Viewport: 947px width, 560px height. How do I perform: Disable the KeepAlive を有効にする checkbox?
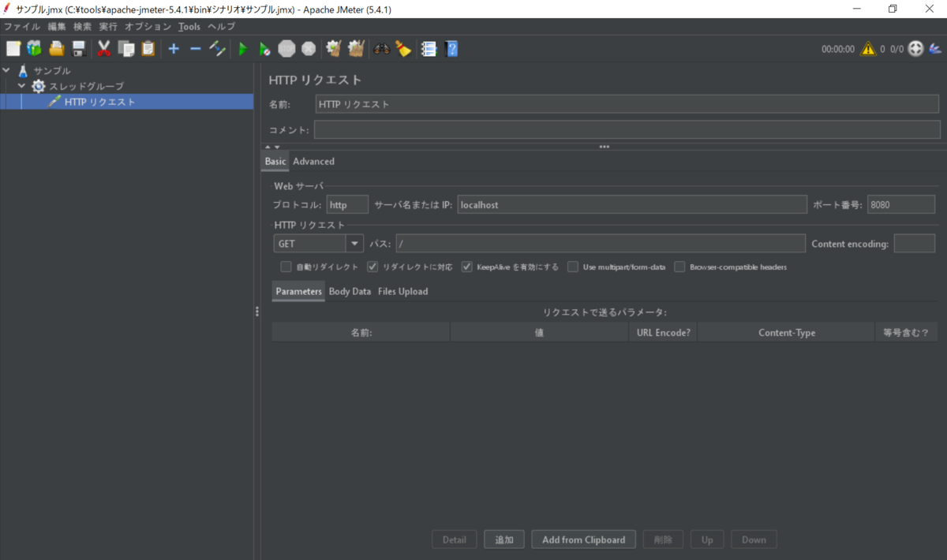point(466,267)
